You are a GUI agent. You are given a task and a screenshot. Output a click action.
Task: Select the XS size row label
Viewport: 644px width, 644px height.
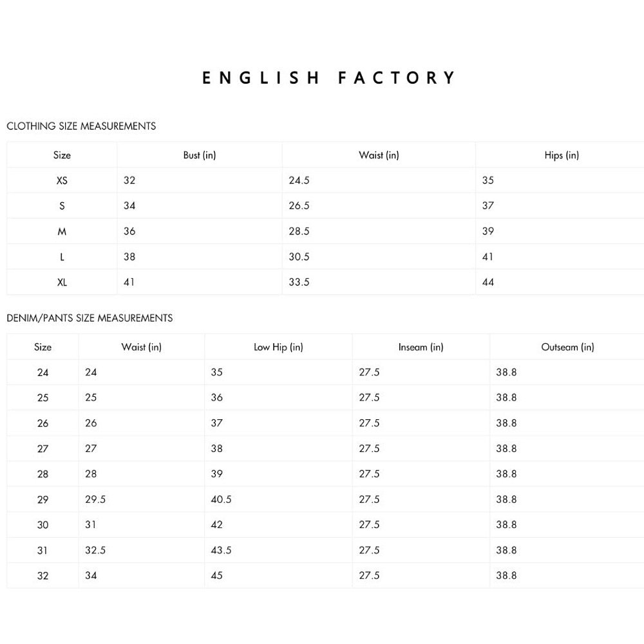click(62, 181)
